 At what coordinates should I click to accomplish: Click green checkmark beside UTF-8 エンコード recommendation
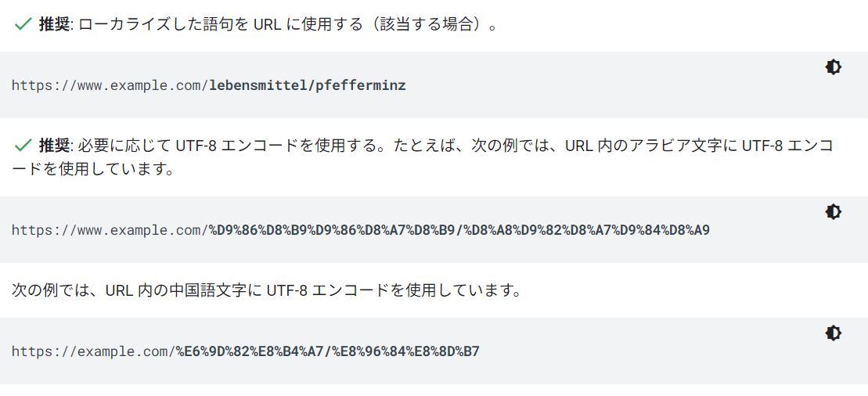pos(23,146)
